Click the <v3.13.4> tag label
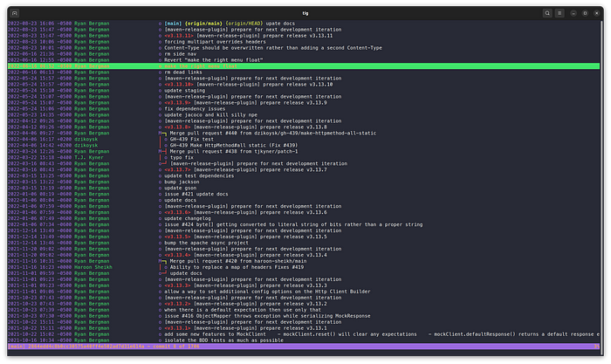Image resolution: width=611 pixels, height=364 pixels. 177,255
